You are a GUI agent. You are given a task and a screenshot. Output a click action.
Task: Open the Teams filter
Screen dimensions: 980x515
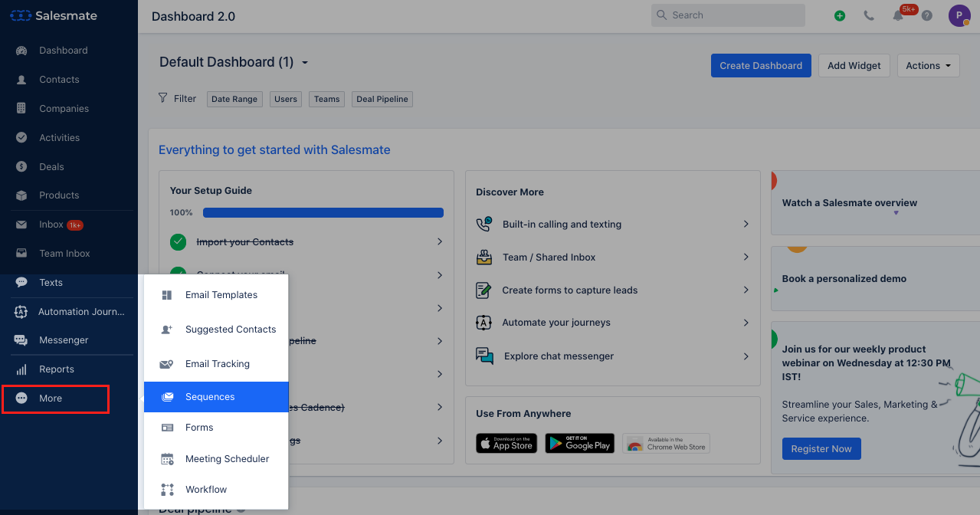327,99
